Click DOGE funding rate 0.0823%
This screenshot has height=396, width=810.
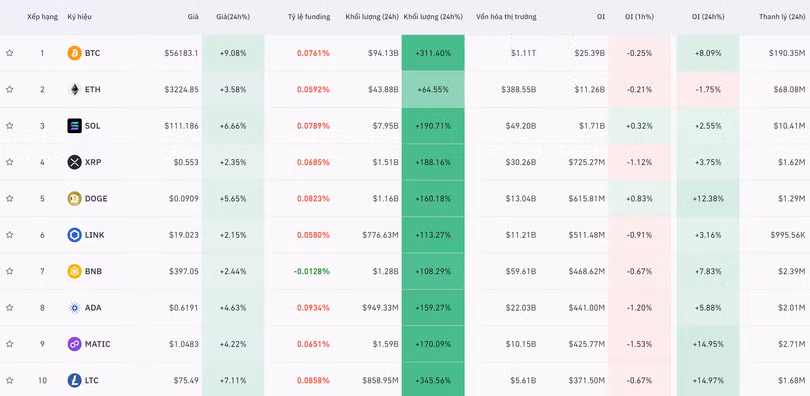(313, 198)
